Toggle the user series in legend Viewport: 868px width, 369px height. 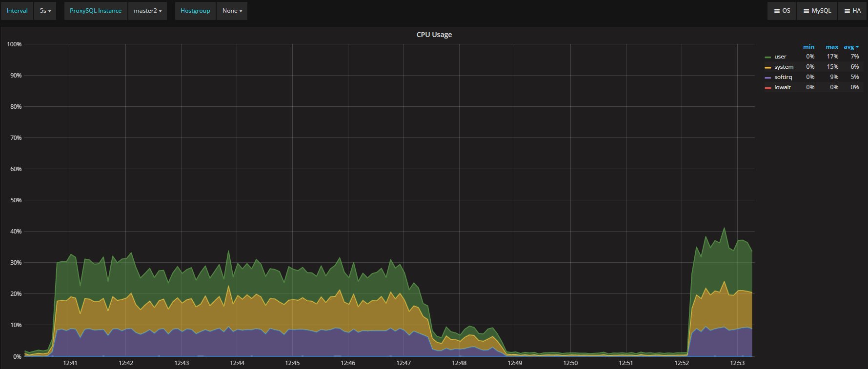coord(780,57)
